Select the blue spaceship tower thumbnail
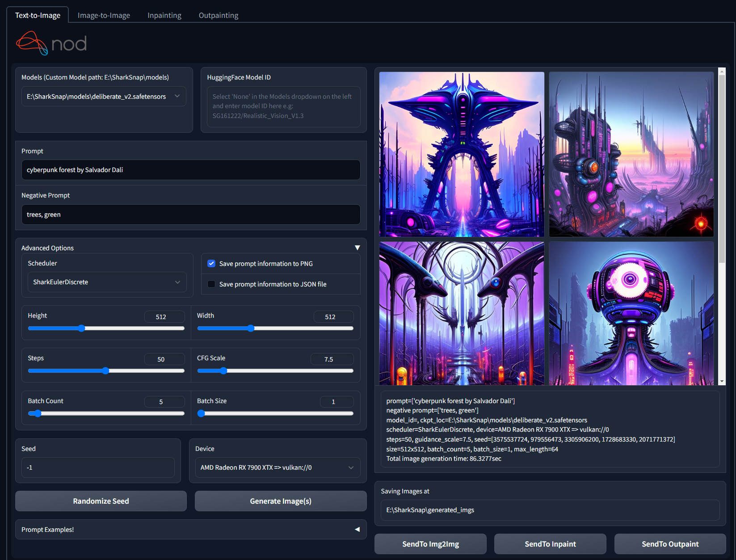The image size is (736, 560). pyautogui.click(x=462, y=154)
